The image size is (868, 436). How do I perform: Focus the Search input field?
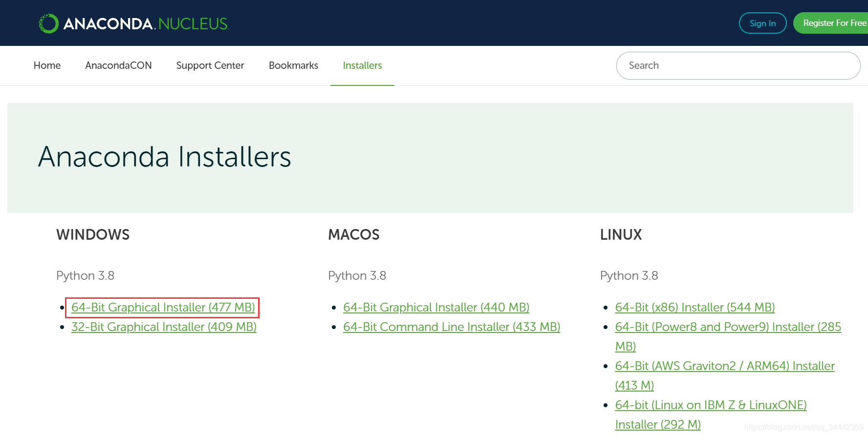point(738,65)
